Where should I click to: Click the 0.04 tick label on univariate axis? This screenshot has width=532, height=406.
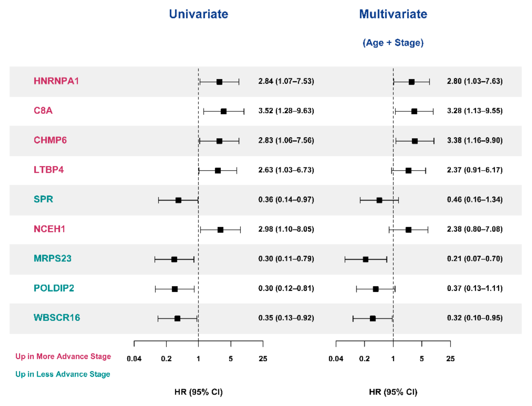(134, 359)
